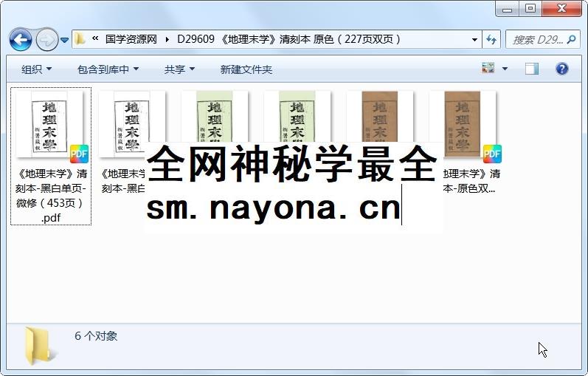Image resolution: width=588 pixels, height=376 pixels.
Task: Refresh the folder with the refresh button
Action: [491, 39]
